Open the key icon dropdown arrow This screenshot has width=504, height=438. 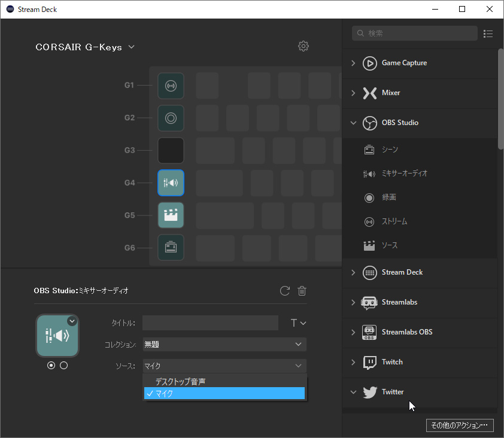tap(72, 321)
